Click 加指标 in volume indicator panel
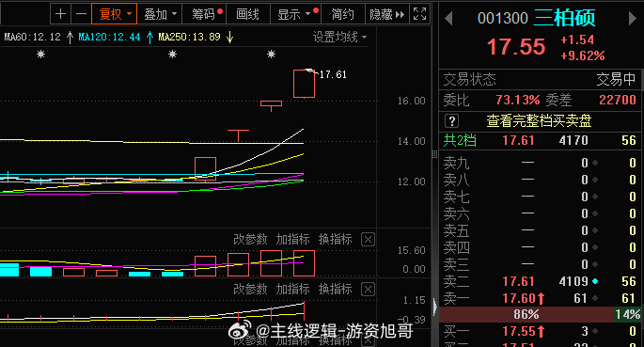644x347 pixels. pos(292,239)
